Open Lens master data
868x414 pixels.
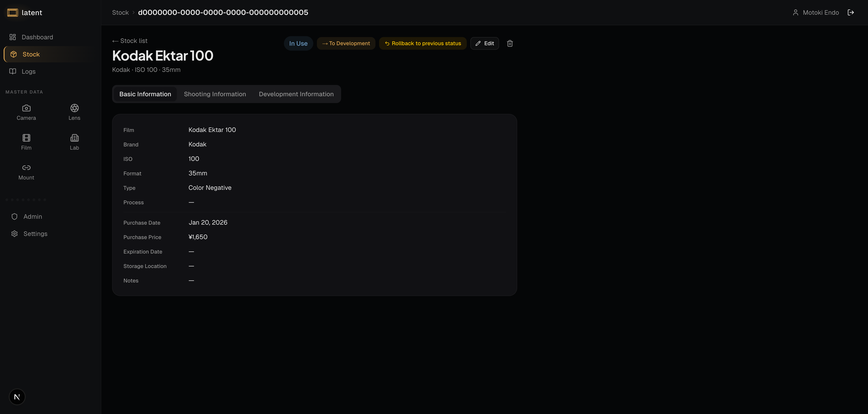(x=74, y=112)
